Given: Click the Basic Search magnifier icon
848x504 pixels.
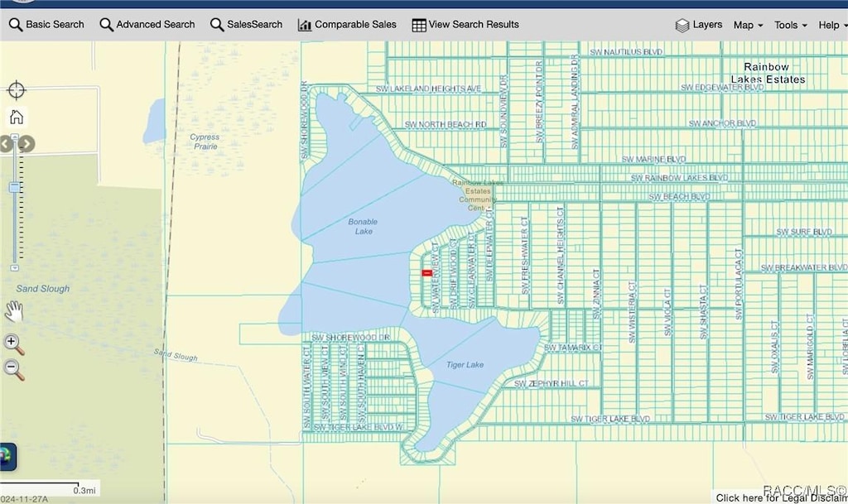Looking at the screenshot, I should (x=16, y=25).
